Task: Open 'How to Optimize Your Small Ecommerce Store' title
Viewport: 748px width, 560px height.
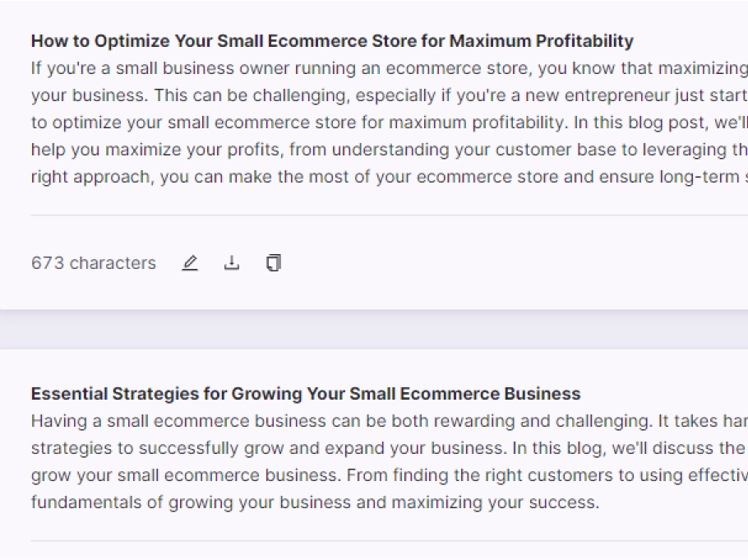Action: 332,41
